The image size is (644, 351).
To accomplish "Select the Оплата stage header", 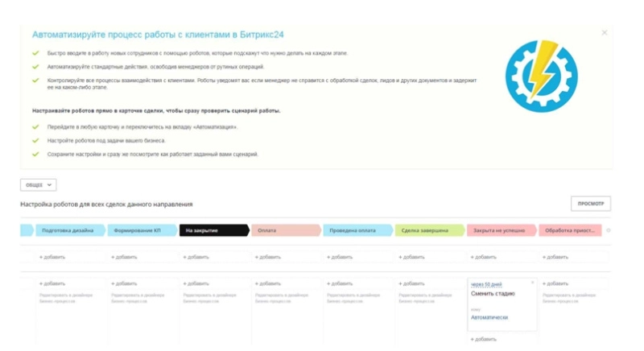I will coord(284,230).
